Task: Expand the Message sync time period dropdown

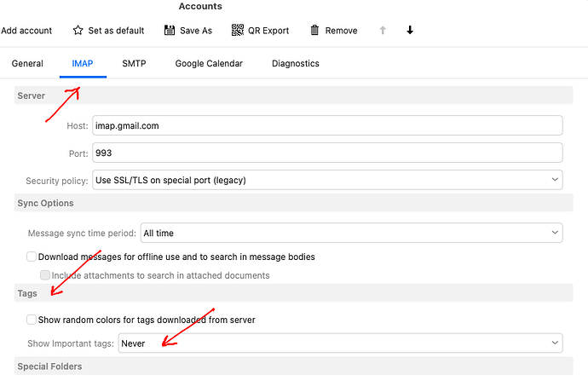Action: tap(350, 233)
